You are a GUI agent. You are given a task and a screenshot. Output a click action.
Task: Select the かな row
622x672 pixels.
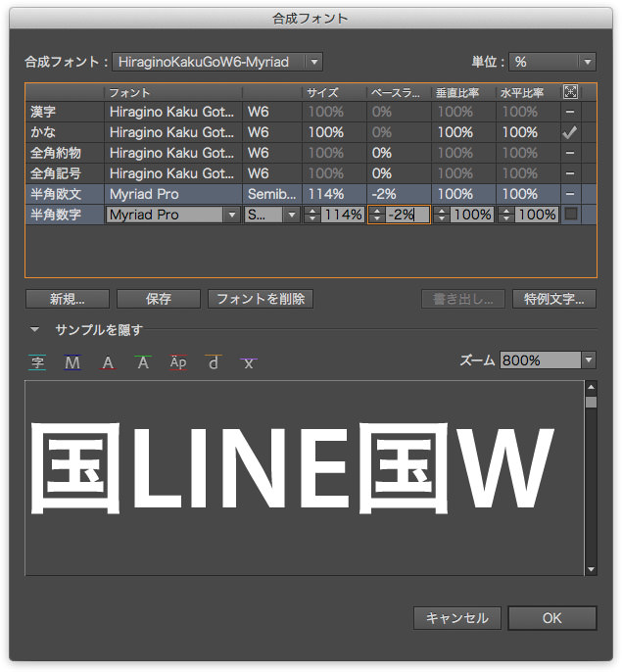(311, 132)
